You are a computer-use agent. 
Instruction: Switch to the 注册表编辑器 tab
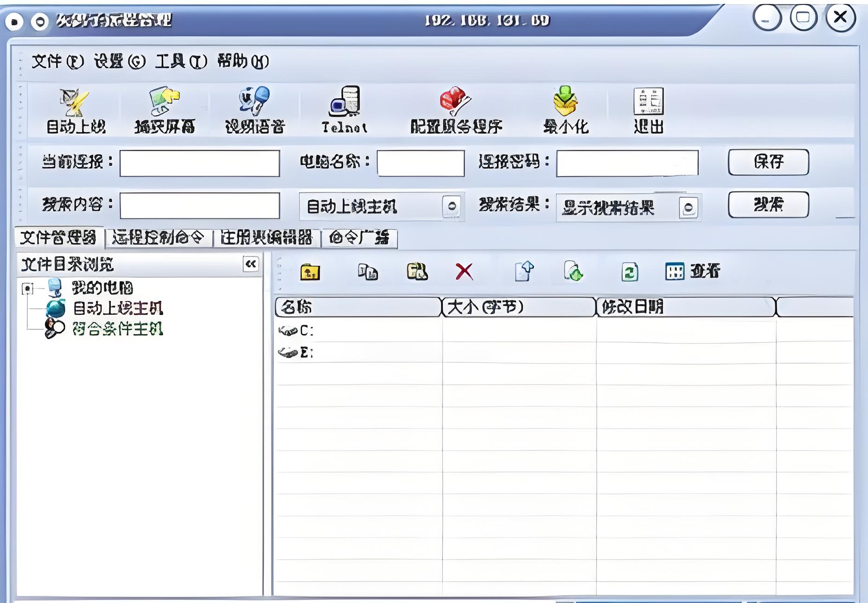pos(266,238)
